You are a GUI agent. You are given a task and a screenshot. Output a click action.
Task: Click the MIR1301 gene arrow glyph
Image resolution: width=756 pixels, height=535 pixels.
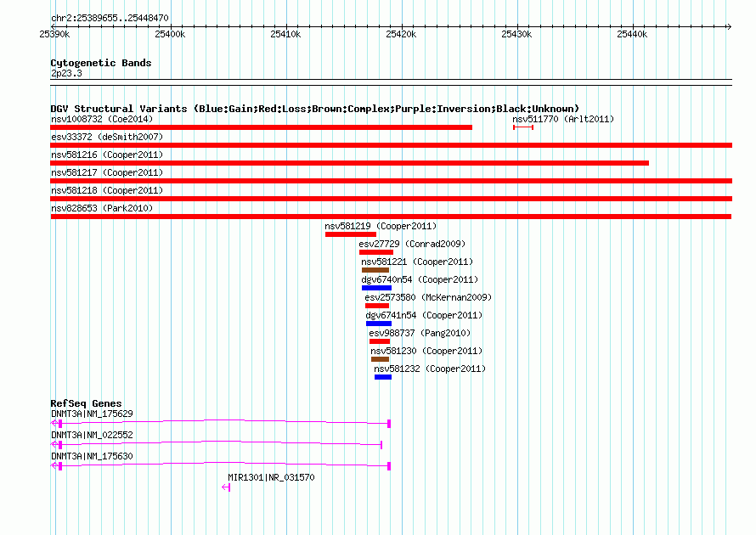click(226, 487)
